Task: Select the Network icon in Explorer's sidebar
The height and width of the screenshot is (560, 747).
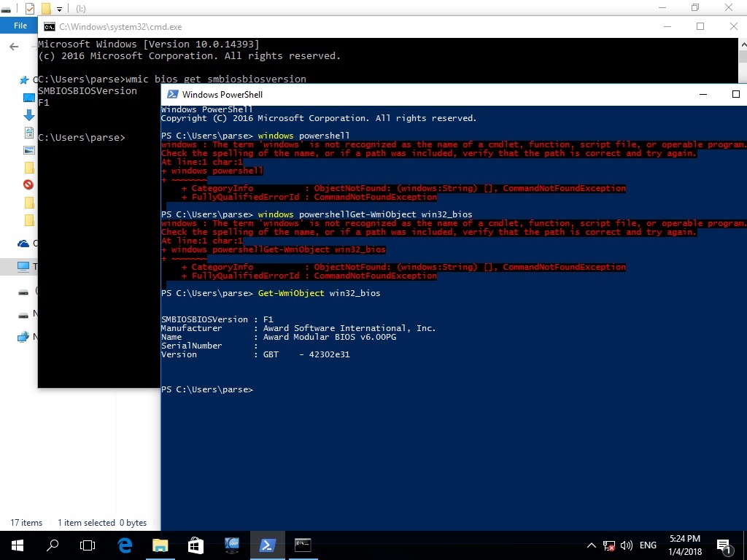Action: (x=23, y=337)
